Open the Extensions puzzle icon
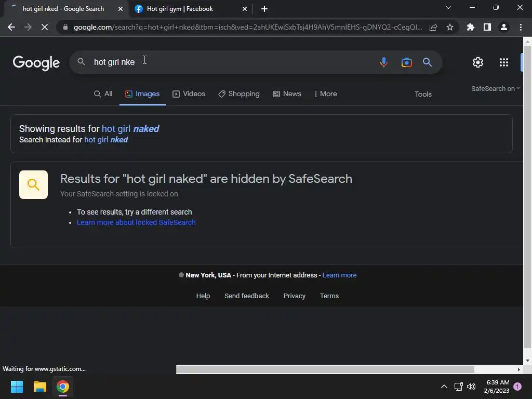This screenshot has width=532, height=399. click(x=471, y=27)
